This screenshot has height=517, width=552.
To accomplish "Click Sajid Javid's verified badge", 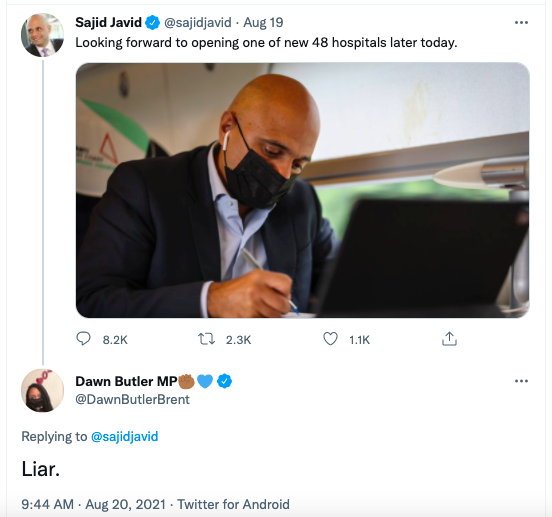I will [x=153, y=23].
